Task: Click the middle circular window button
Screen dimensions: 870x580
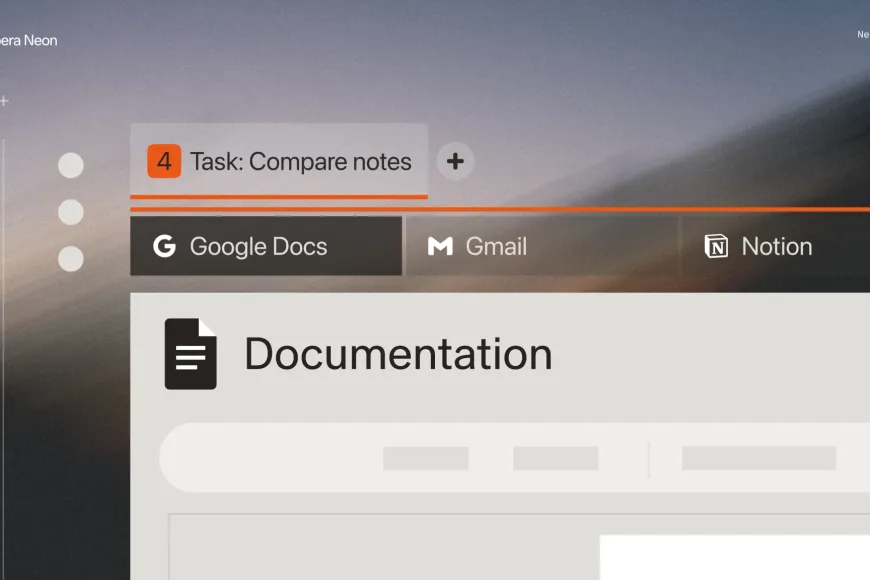Action: 71,212
